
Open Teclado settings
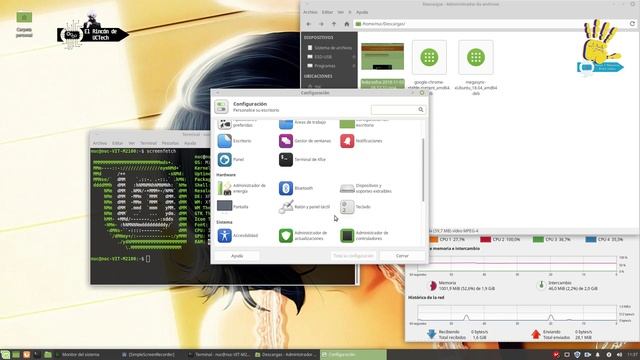click(356, 207)
